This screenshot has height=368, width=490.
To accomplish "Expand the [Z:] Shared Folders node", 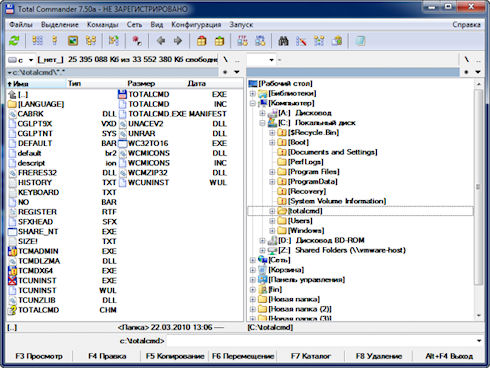I will pos(263,250).
